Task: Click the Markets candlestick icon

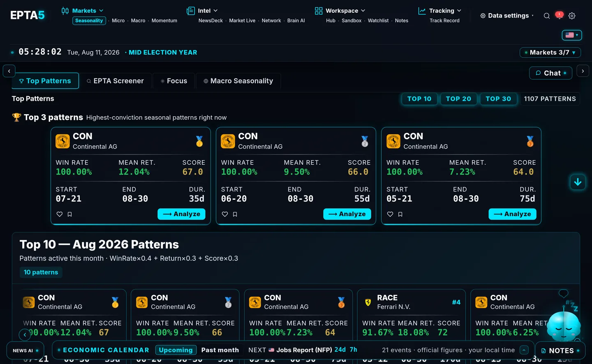Action: [65, 11]
